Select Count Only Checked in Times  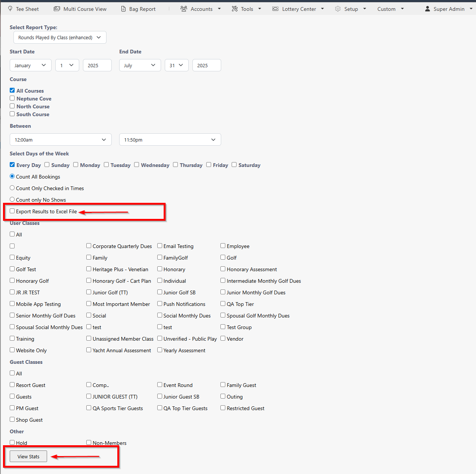click(12, 188)
